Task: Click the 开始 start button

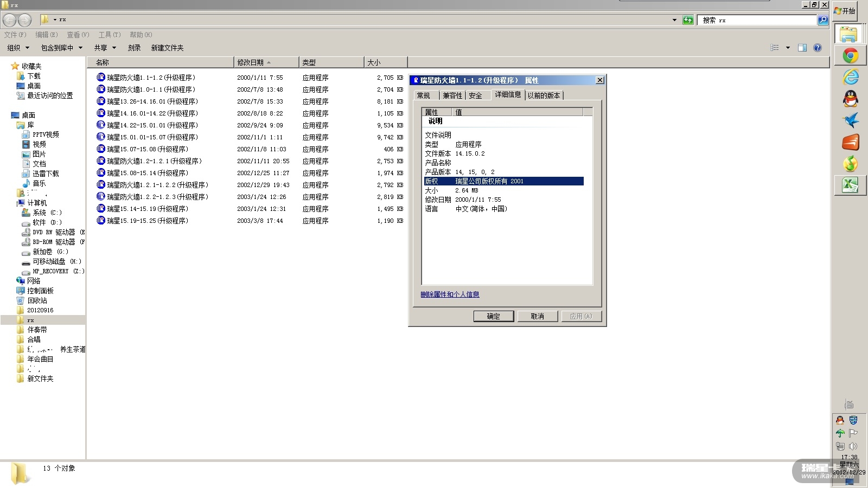Action: click(x=845, y=11)
